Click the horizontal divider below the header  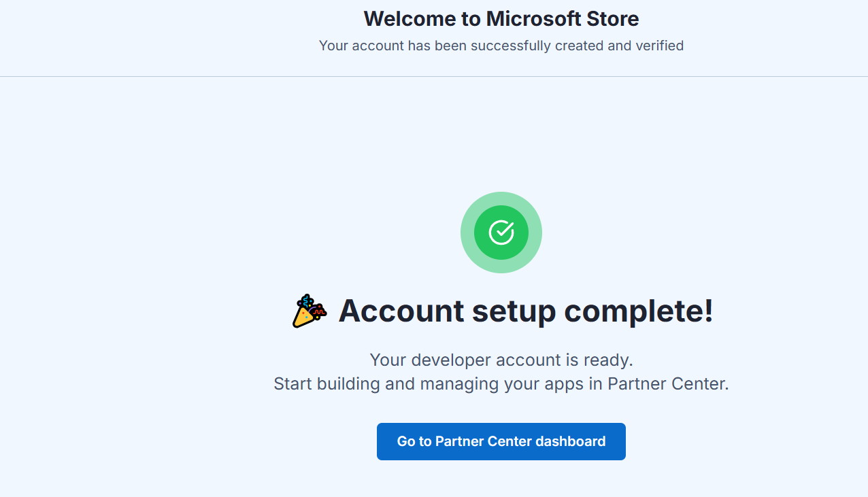pos(434,76)
